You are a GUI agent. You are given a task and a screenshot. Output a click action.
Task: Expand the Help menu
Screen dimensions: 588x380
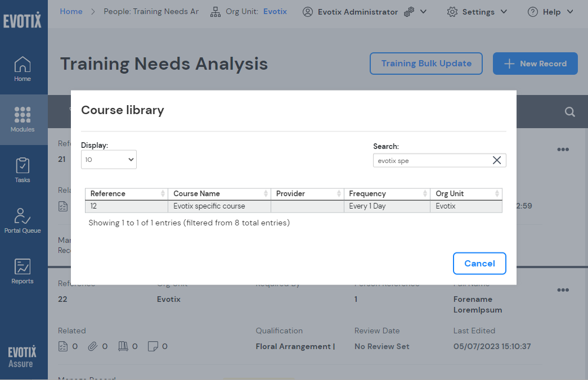point(550,12)
